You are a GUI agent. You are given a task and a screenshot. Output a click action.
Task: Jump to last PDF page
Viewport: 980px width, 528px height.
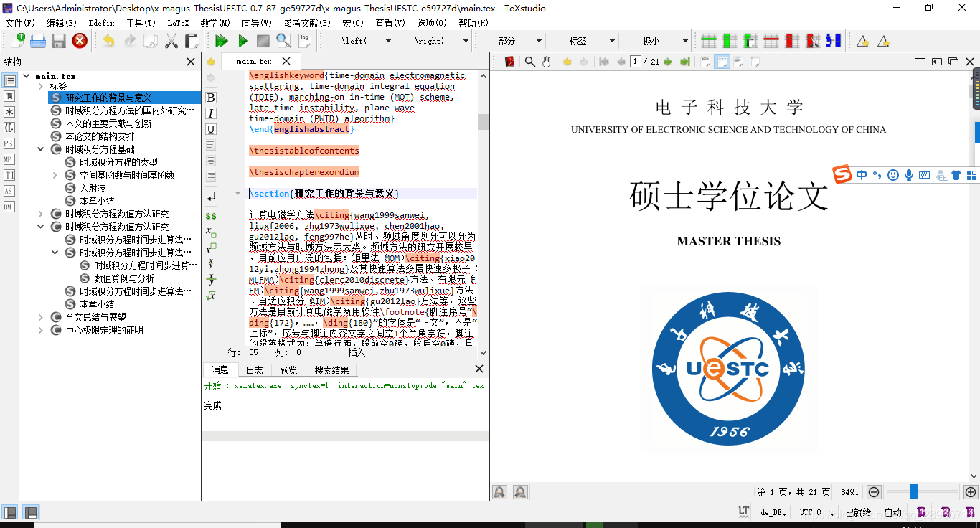[x=685, y=62]
